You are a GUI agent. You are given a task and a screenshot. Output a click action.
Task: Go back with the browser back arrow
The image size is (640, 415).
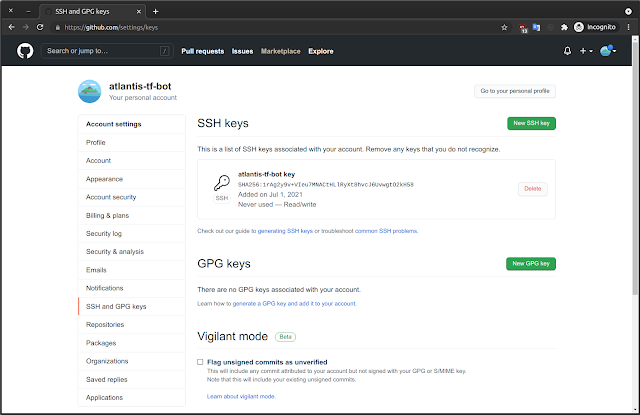[11, 27]
